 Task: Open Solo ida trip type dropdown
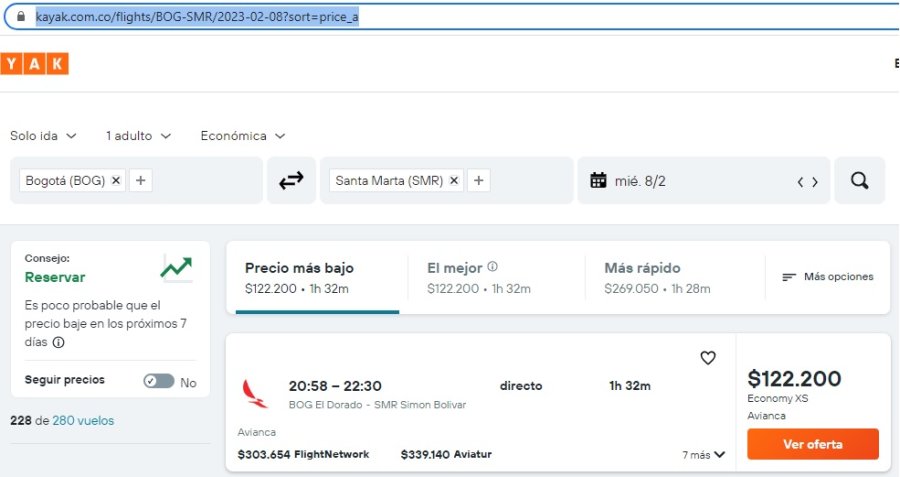coord(43,136)
